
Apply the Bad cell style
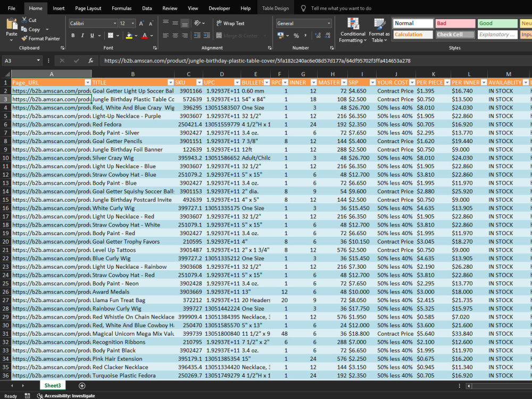455,23
